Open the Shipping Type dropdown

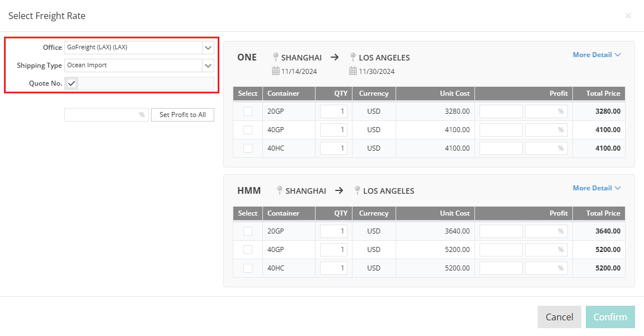click(x=208, y=66)
